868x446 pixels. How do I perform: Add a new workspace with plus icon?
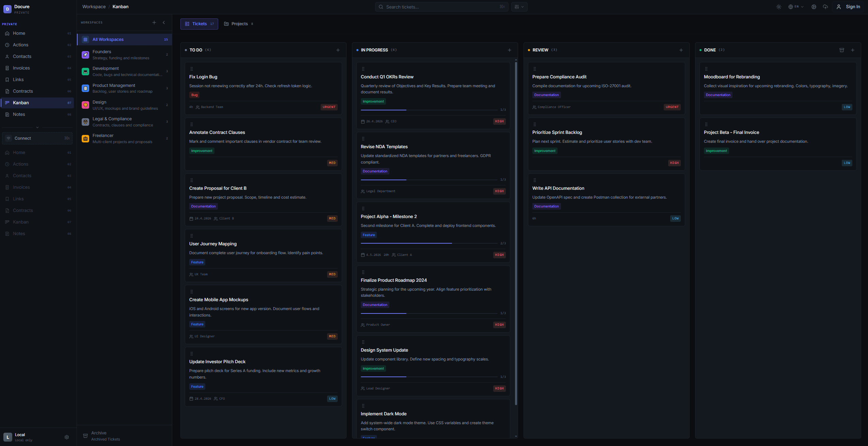154,22
